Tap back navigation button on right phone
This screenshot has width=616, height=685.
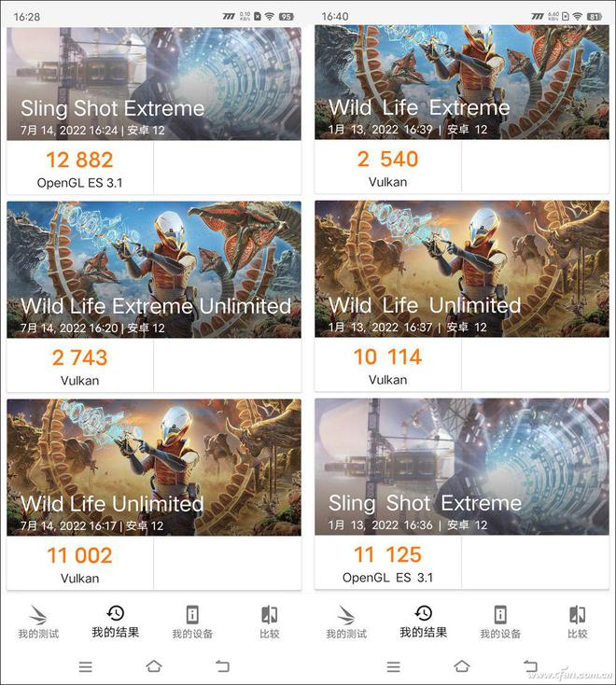(530, 666)
